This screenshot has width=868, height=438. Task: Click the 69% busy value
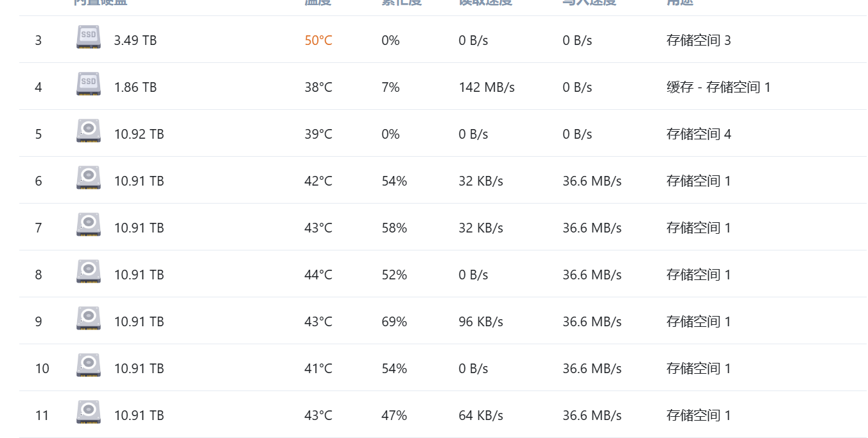[x=394, y=322]
